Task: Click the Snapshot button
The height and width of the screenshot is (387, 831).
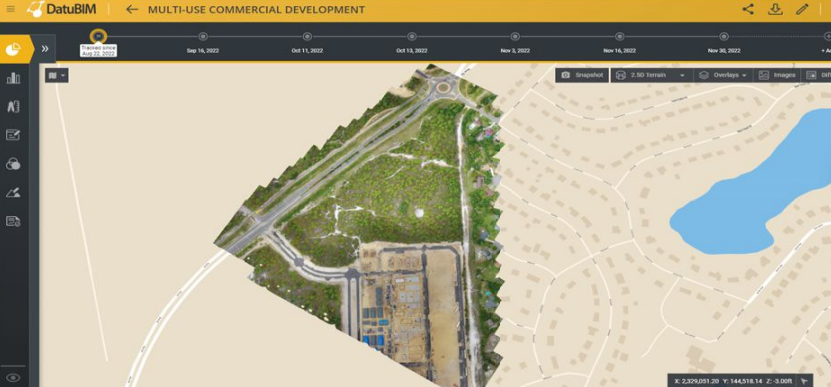Action: 582,75
